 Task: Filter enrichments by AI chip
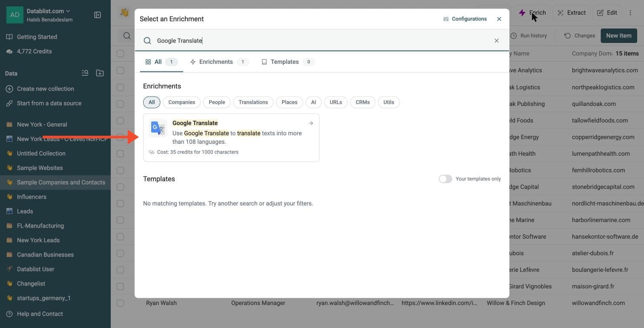coord(313,102)
